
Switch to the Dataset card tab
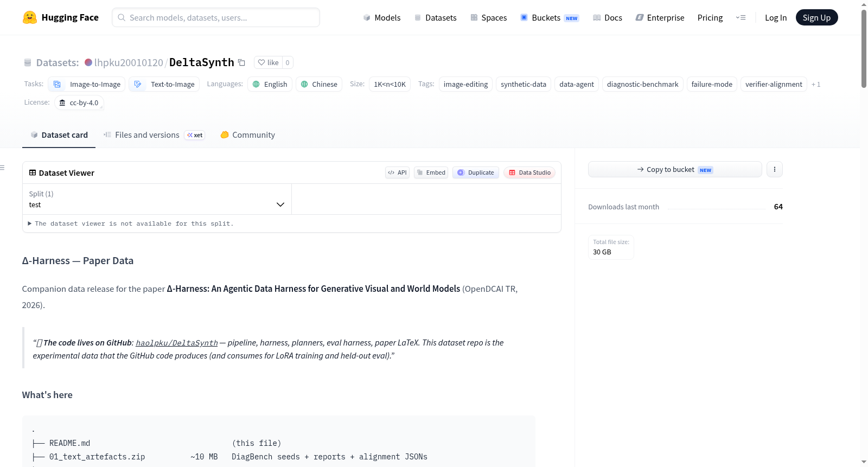click(x=59, y=135)
